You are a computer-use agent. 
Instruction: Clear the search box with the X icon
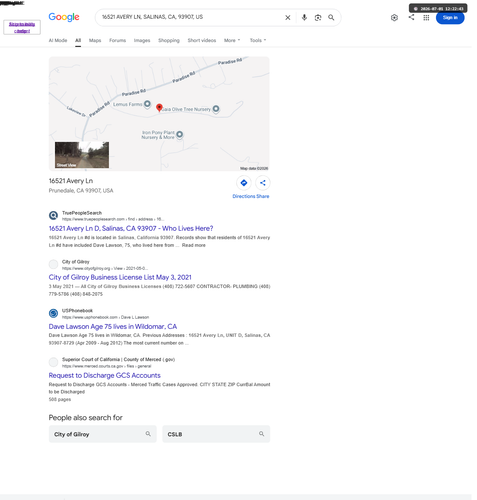click(x=288, y=18)
